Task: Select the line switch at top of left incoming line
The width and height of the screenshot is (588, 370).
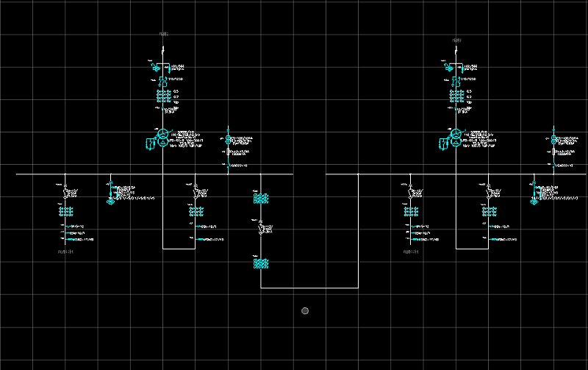Action: click(x=162, y=49)
